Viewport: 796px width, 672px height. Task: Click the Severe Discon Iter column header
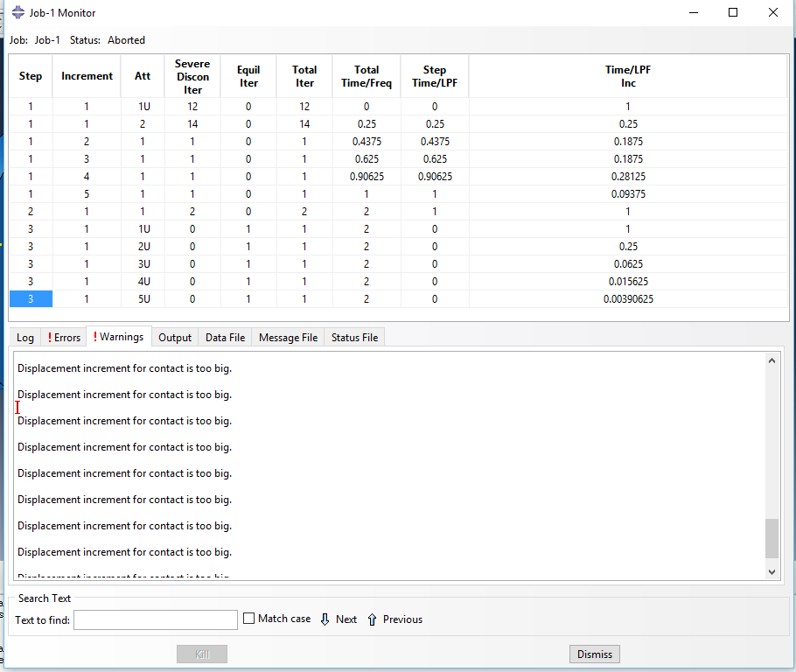pyautogui.click(x=192, y=77)
